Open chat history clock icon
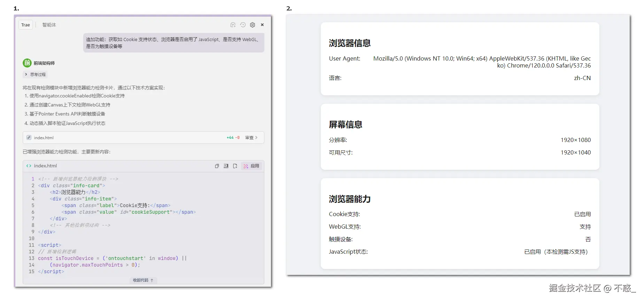Image resolution: width=644 pixels, height=301 pixels. click(243, 25)
